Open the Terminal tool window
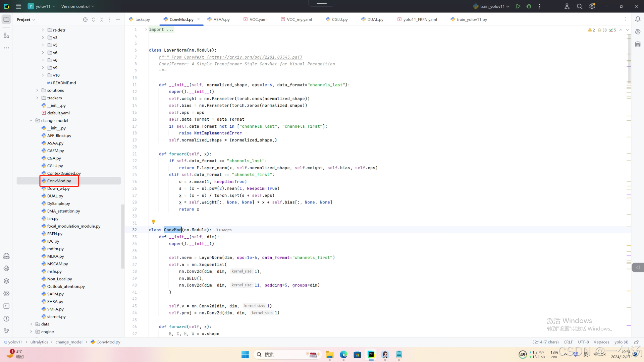This screenshot has width=644, height=362. (6, 306)
